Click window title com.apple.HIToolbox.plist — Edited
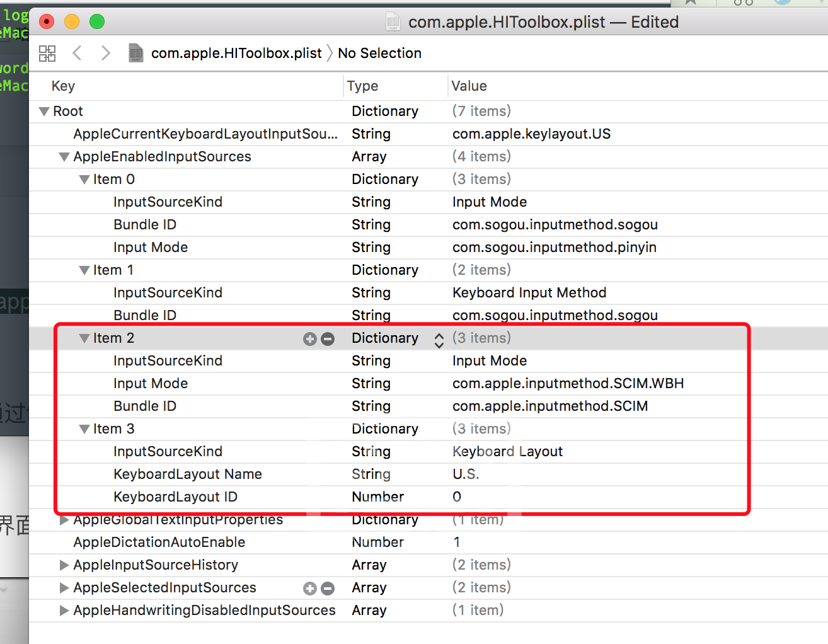 tap(544, 22)
